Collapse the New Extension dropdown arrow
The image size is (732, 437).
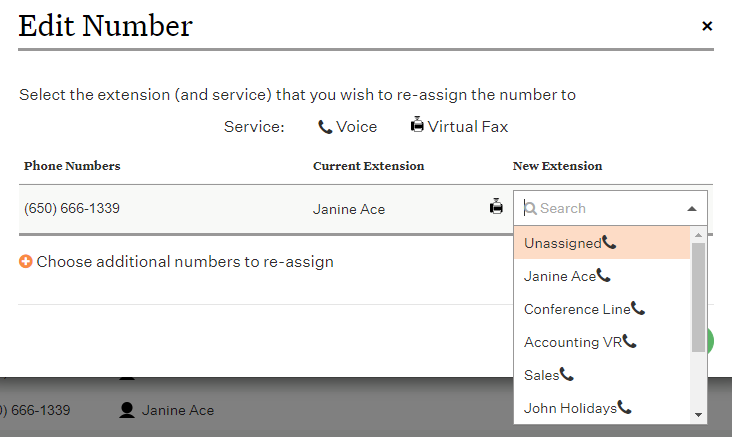692,209
